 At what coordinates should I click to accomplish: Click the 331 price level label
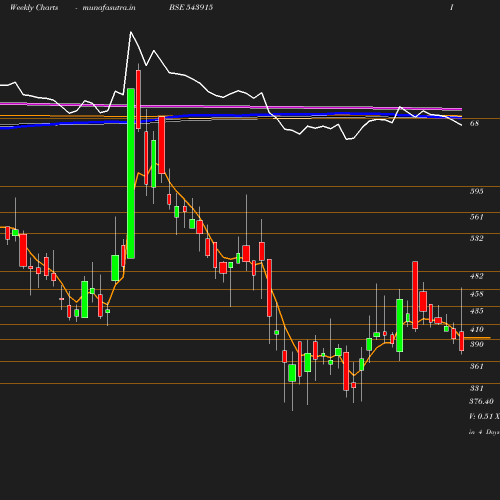click(x=477, y=388)
